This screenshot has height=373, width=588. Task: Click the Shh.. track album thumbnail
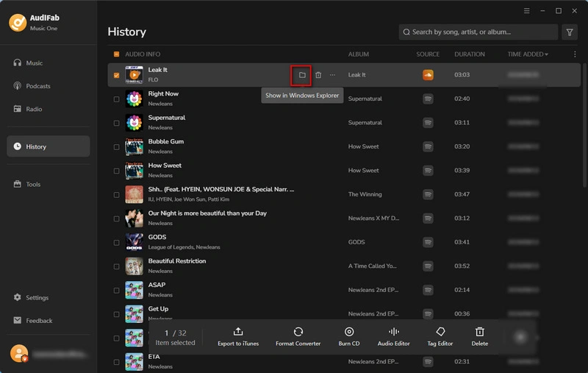click(134, 195)
